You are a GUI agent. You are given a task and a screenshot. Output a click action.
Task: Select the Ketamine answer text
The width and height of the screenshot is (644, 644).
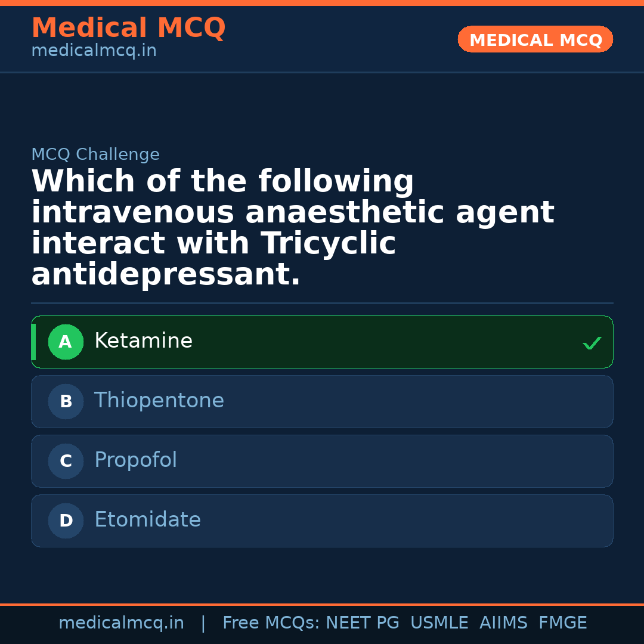143,341
